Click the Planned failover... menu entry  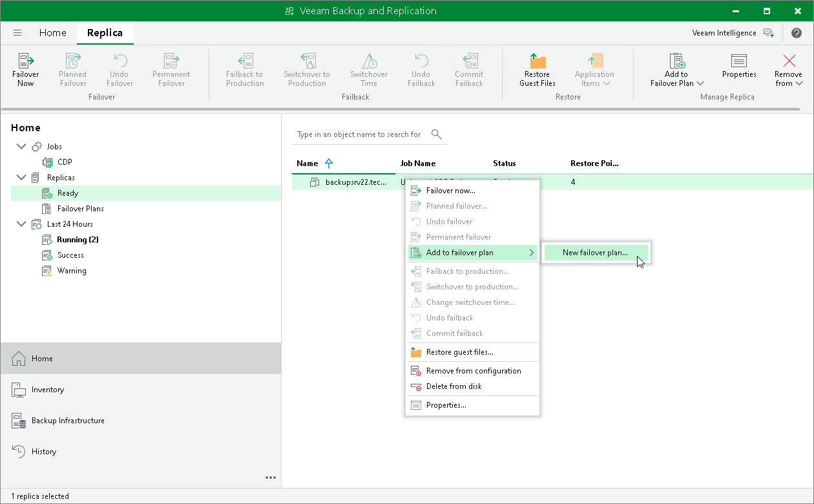(472, 206)
